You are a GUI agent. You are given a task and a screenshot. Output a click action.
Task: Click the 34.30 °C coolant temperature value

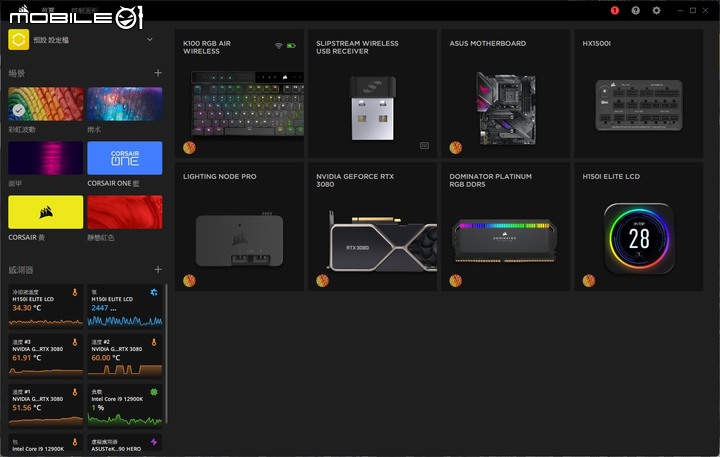pos(27,308)
